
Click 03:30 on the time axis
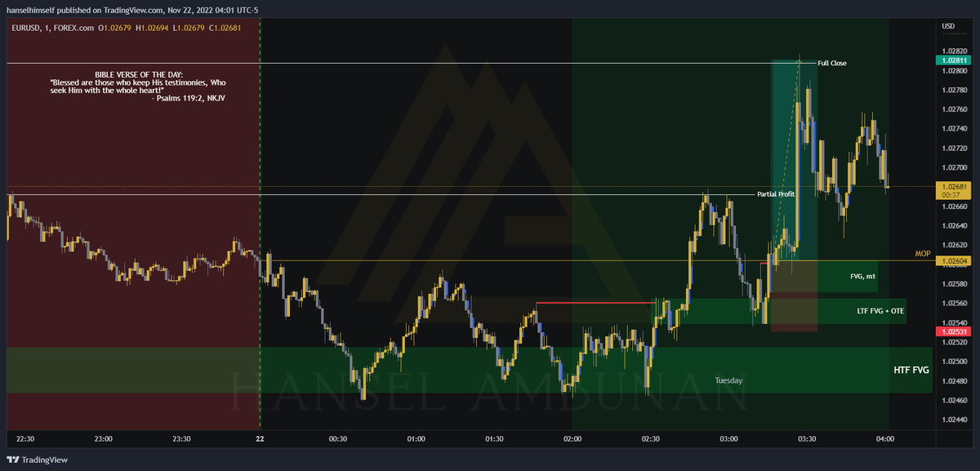pyautogui.click(x=807, y=438)
